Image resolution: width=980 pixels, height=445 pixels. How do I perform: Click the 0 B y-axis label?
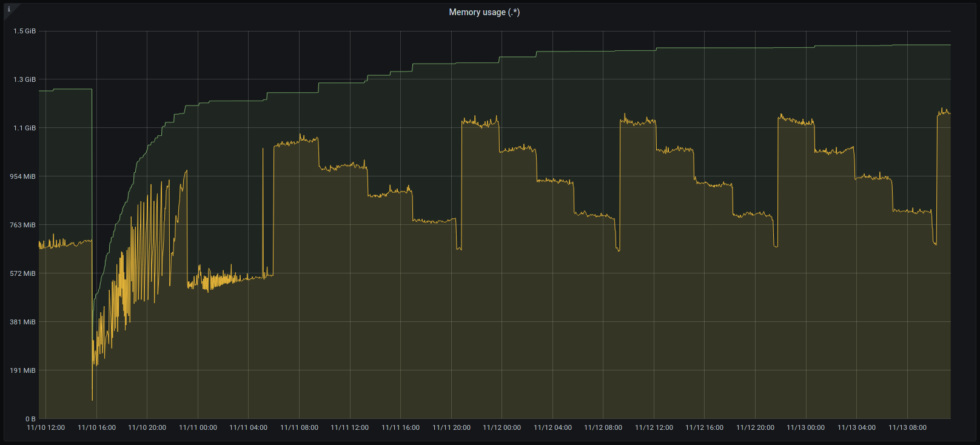tap(30, 419)
